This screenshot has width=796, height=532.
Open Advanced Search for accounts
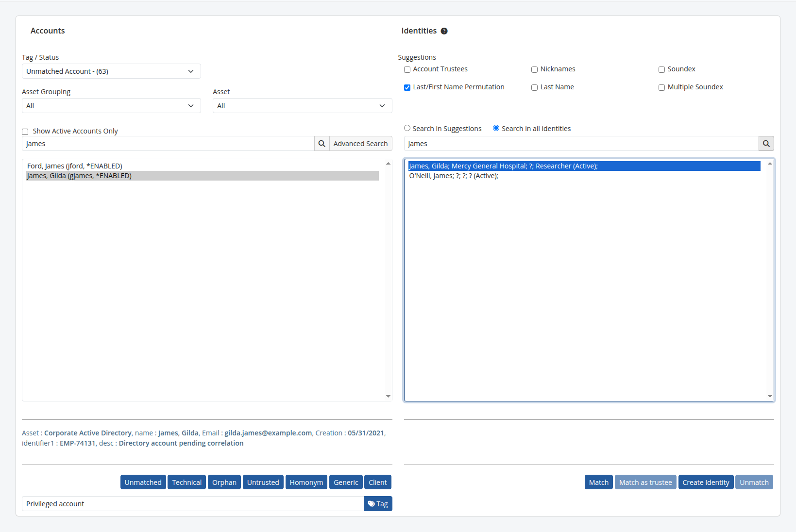(x=360, y=144)
